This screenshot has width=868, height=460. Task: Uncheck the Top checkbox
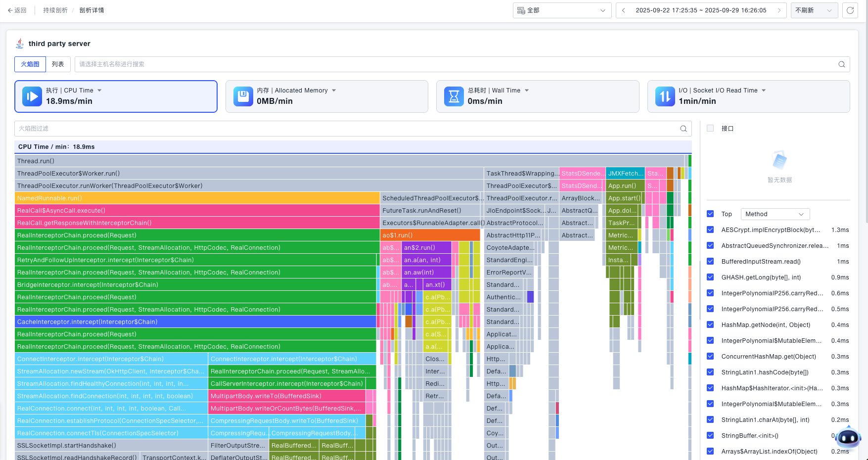pyautogui.click(x=710, y=214)
